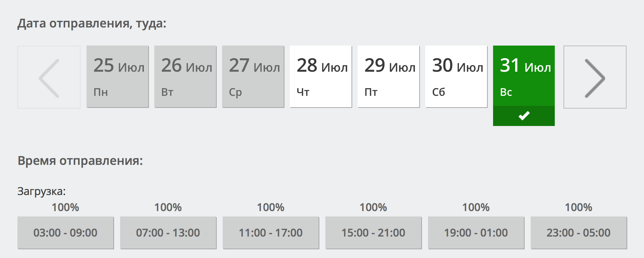Image resolution: width=644 pixels, height=258 pixels.
Task: Click the previous week arrow
Action: coord(49,77)
